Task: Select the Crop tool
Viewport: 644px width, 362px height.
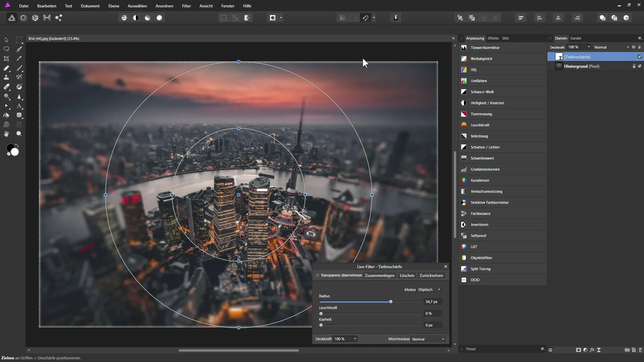Action: click(x=6, y=59)
